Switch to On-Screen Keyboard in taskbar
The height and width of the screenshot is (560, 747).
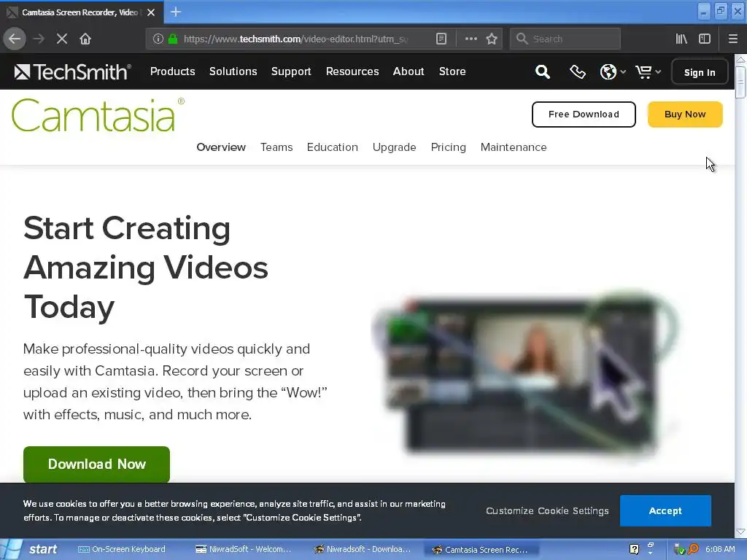122,549
